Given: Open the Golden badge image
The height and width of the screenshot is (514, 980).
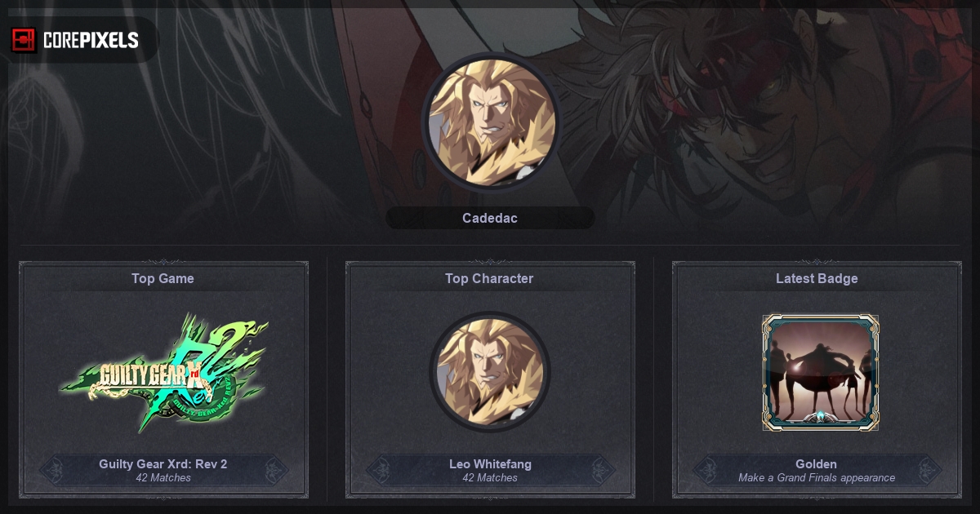Looking at the screenshot, I should coord(821,373).
